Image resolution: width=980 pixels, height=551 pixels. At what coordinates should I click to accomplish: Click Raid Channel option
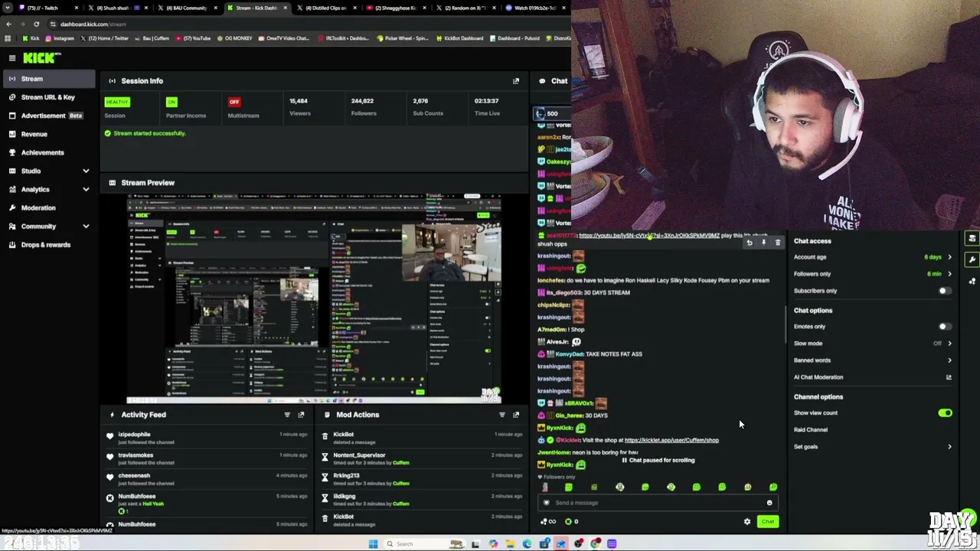pos(811,430)
